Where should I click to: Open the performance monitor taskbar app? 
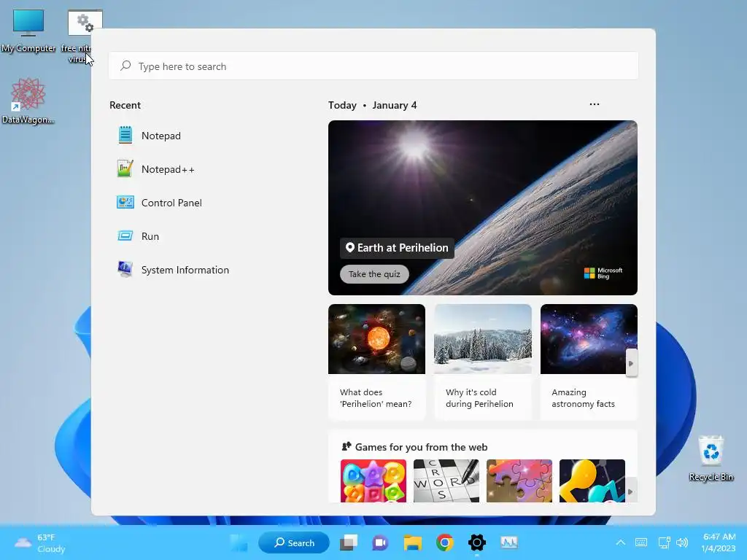(x=508, y=542)
